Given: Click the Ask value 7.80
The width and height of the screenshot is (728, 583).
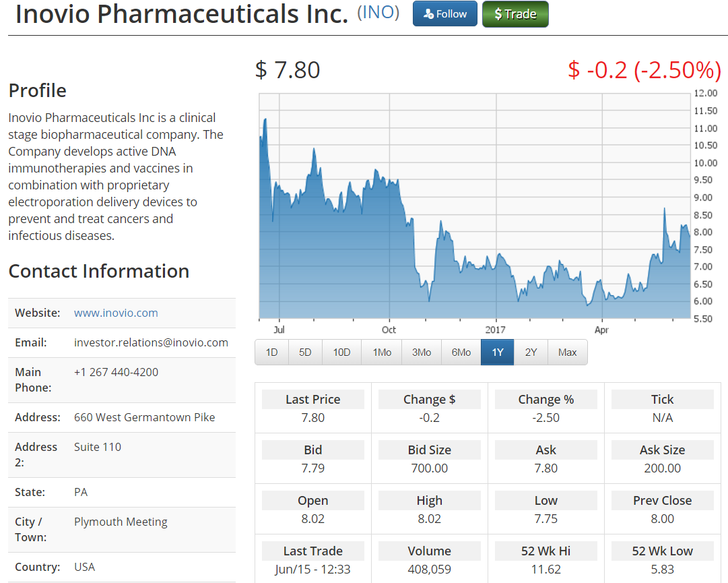Looking at the screenshot, I should coord(546,468).
